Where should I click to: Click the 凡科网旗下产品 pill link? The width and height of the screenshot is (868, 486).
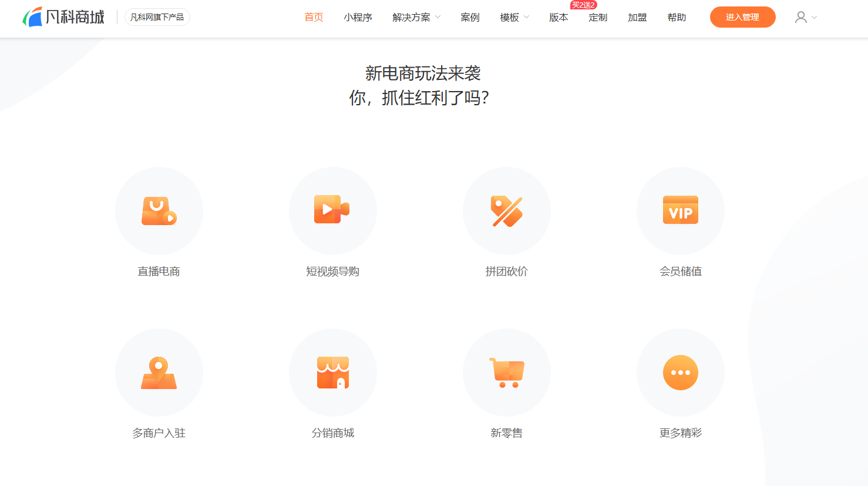tap(157, 17)
